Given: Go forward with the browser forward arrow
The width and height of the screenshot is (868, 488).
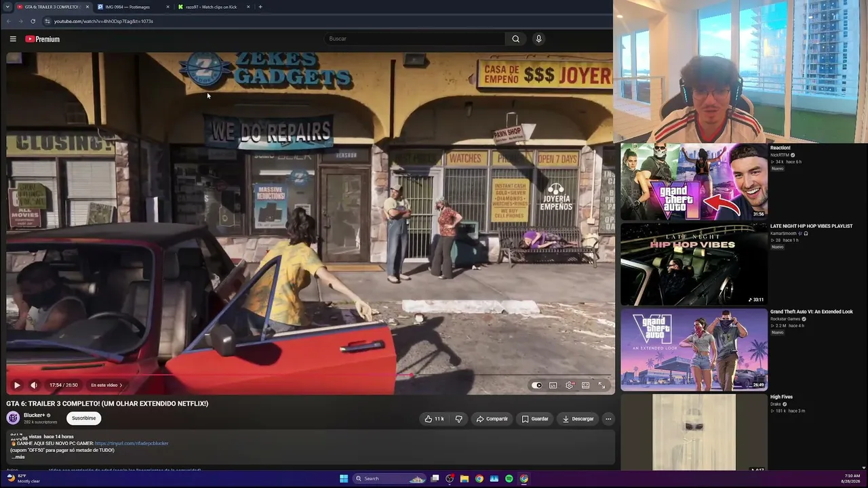Looking at the screenshot, I should pyautogui.click(x=20, y=21).
